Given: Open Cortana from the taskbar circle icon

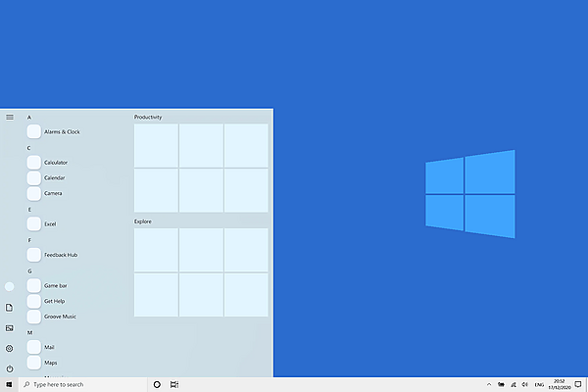Looking at the screenshot, I should pyautogui.click(x=157, y=384).
